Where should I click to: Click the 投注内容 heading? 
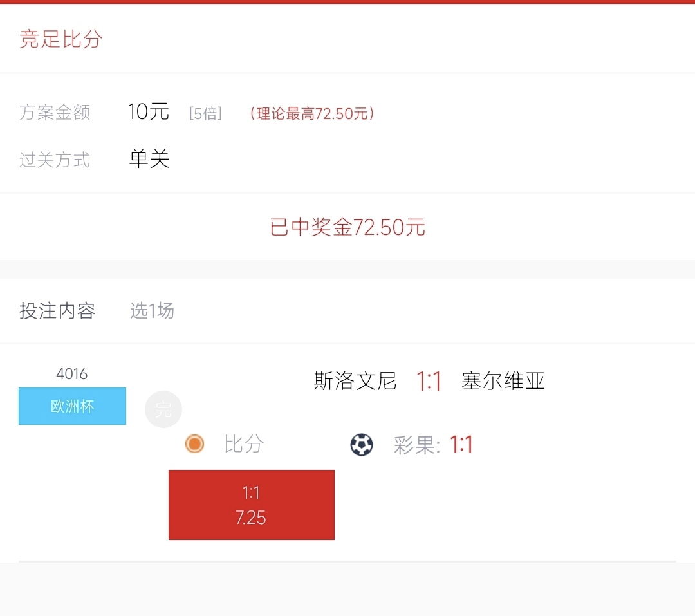pyautogui.click(x=57, y=311)
